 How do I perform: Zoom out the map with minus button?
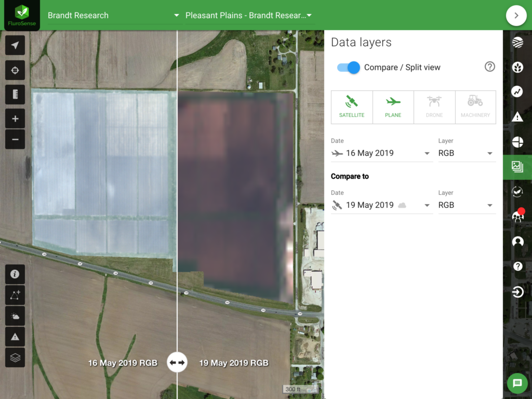(x=15, y=139)
